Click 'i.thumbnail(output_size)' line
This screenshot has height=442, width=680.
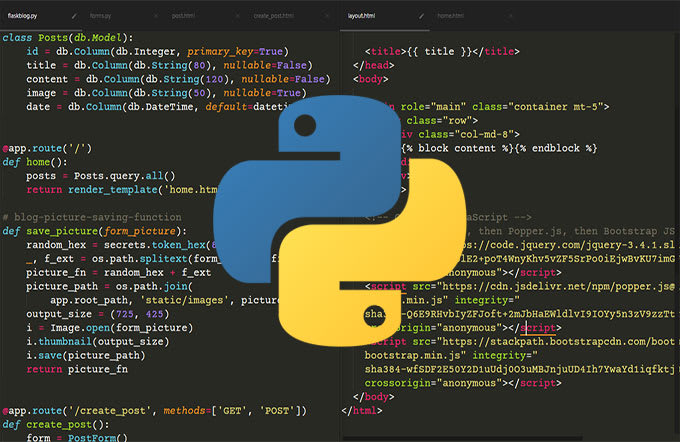pos(98,342)
